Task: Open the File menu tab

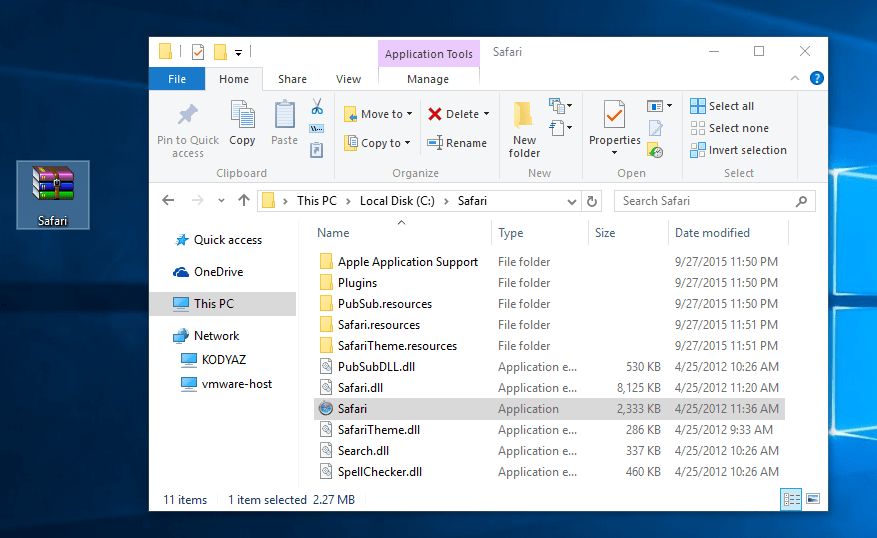Action: coord(177,79)
